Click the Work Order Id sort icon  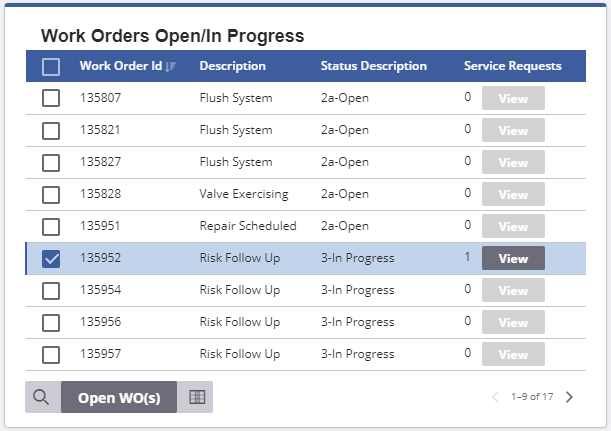pos(171,67)
